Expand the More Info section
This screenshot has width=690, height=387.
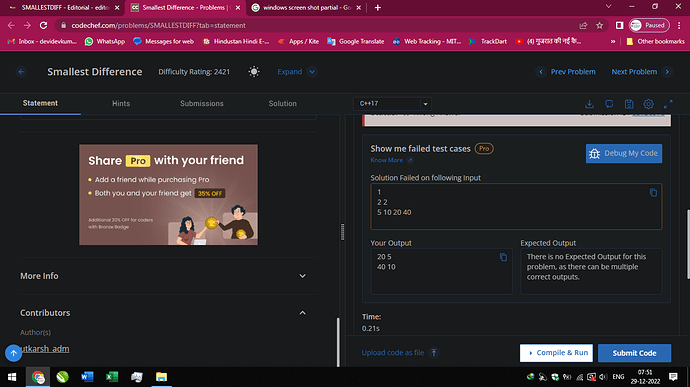pos(168,276)
